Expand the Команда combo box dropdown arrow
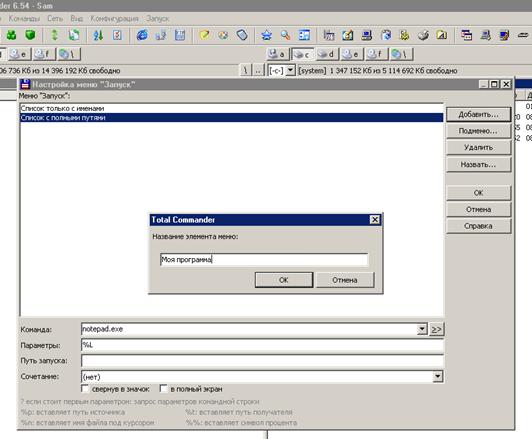 pos(422,329)
